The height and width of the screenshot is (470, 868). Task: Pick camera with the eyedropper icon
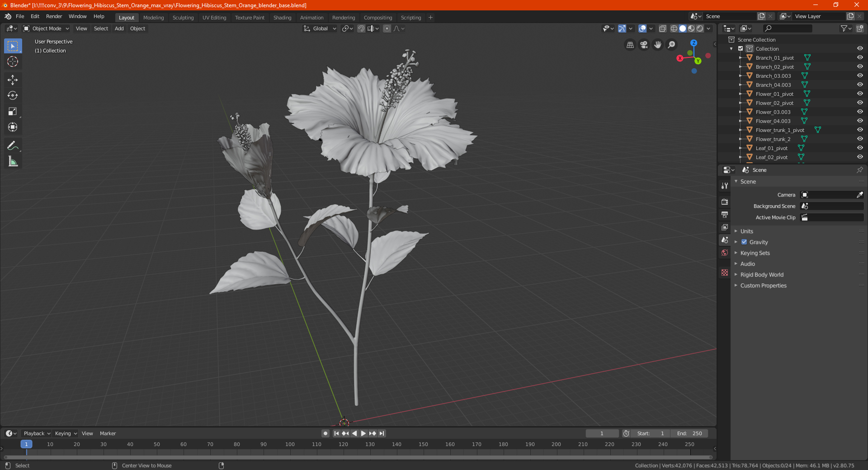tap(859, 195)
